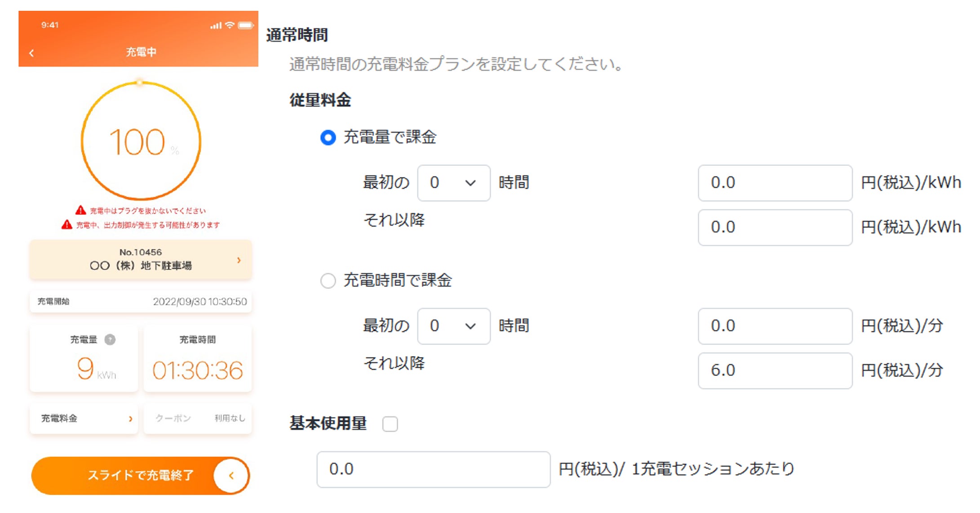Image resolution: width=980 pixels, height=513 pixels.
Task: Open the 最初の hours dropdown under 充電時間で課金
Action: coord(453,326)
